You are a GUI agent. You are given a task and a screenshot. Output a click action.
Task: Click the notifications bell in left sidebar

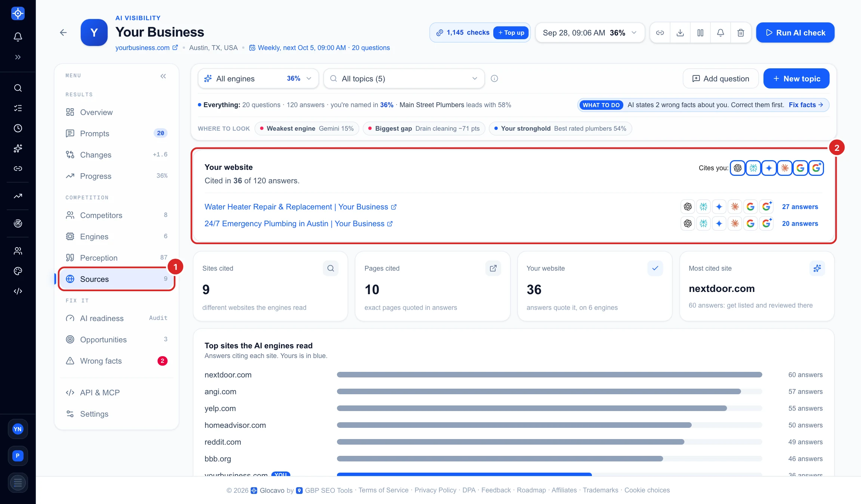pyautogui.click(x=18, y=37)
